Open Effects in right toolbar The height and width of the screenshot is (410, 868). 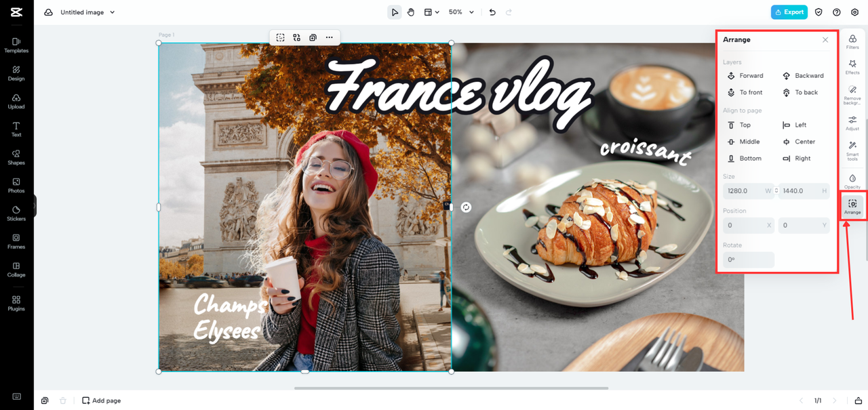pos(852,67)
